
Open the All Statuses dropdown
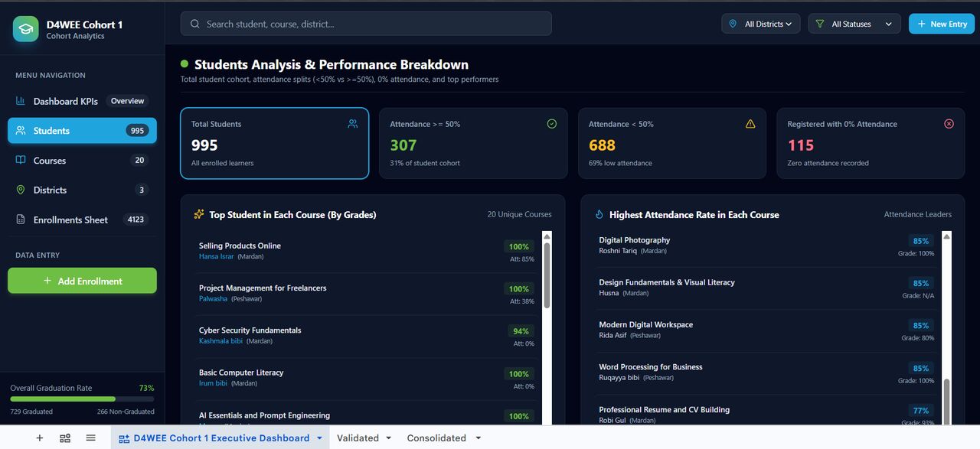(x=855, y=24)
